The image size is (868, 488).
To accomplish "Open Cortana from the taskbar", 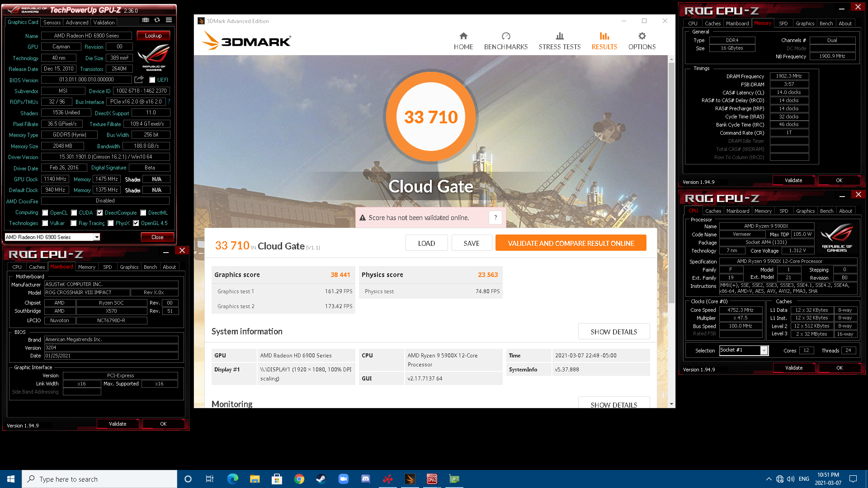I will point(188,479).
